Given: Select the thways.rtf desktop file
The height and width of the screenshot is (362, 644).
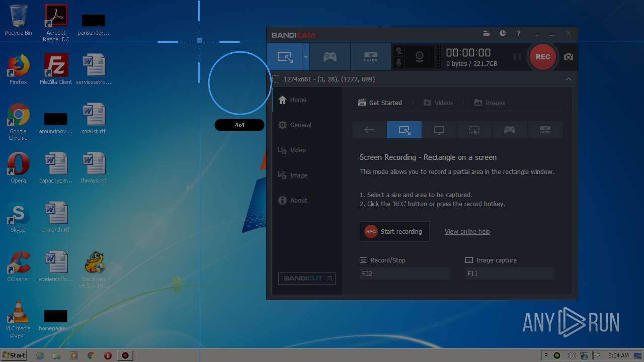Looking at the screenshot, I should [94, 168].
